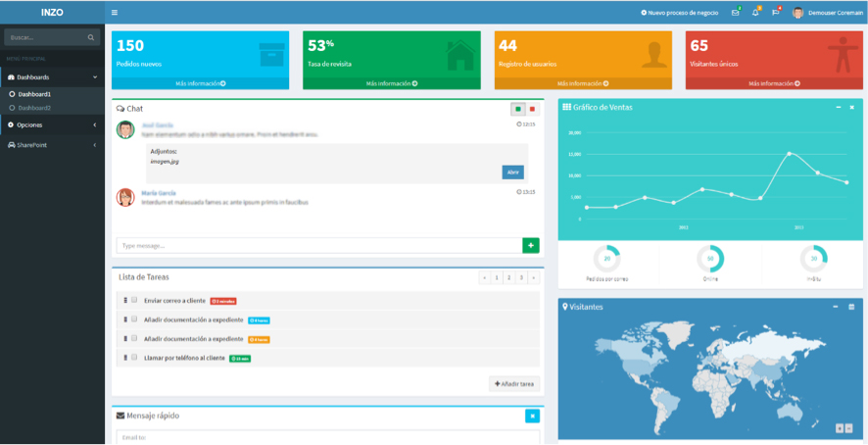Expand the Opciones menu
868x445 pixels.
tap(52, 124)
